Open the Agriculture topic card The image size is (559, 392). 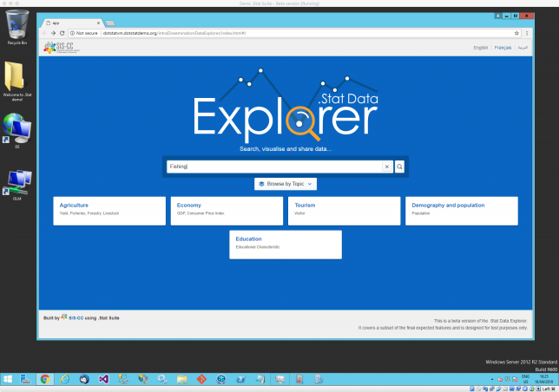click(109, 211)
